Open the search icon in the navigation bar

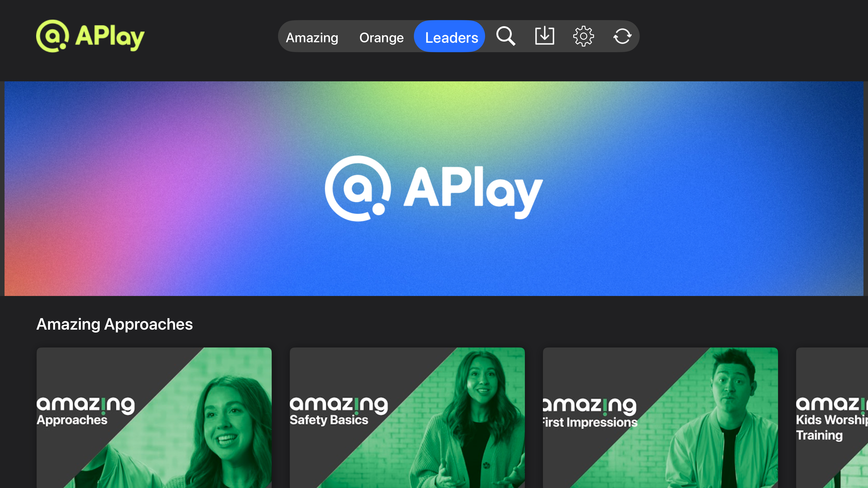[x=506, y=36]
